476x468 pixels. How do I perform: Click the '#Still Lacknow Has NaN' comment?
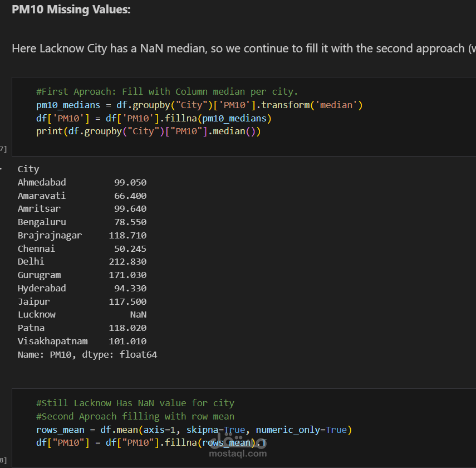(x=135, y=403)
